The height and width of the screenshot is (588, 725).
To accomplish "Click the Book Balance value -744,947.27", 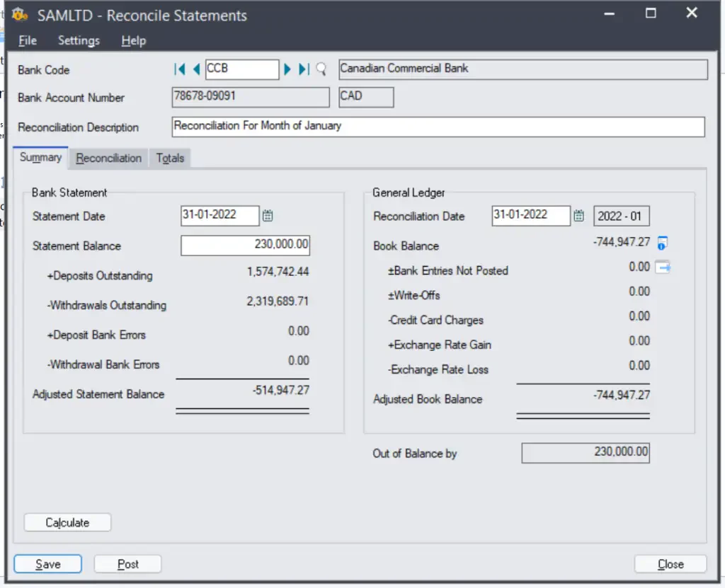I will (622, 242).
